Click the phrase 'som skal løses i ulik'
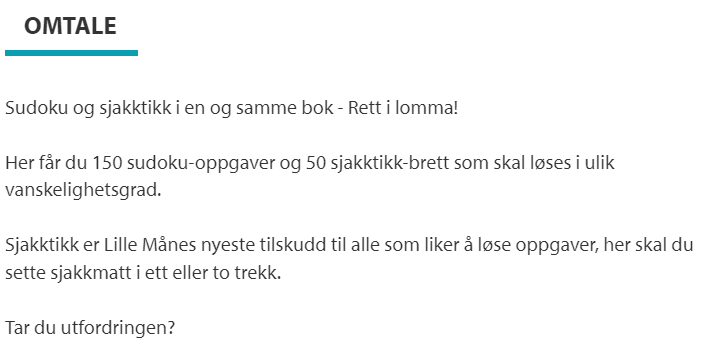This screenshot has width=703, height=362. tap(534, 163)
